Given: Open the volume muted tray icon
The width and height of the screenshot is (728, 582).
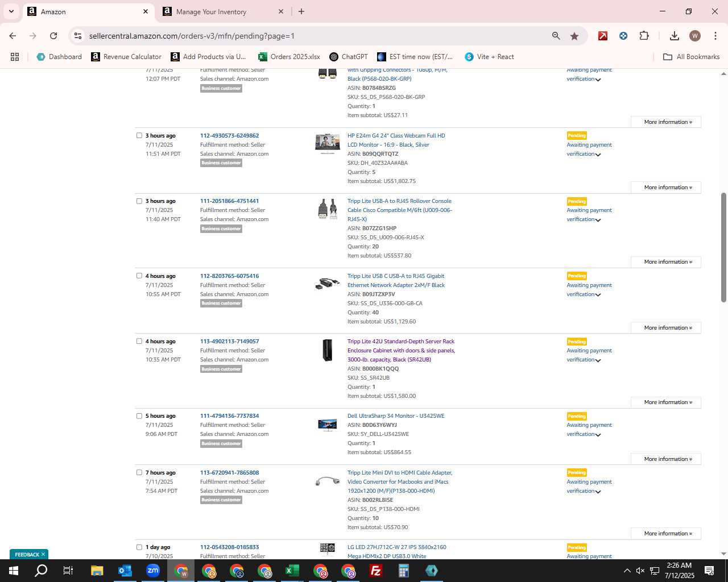Looking at the screenshot, I should tap(640, 571).
